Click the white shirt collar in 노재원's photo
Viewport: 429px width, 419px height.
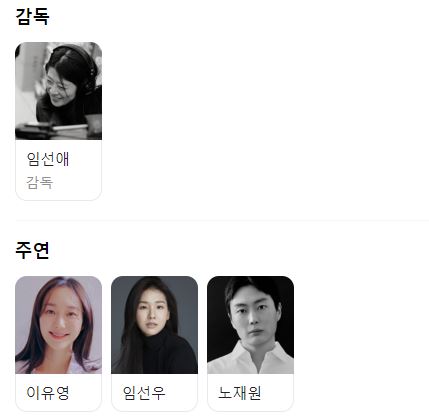(251, 357)
